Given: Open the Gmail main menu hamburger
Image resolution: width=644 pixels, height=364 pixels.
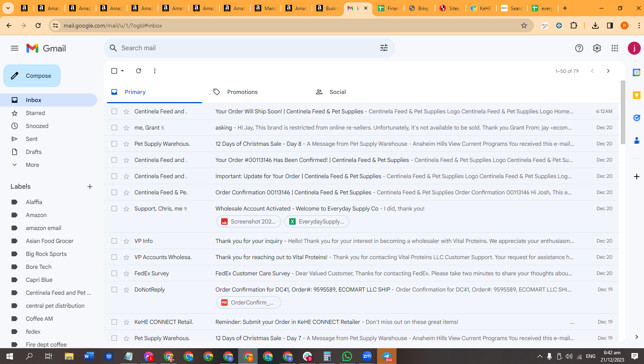Looking at the screenshot, I should click(x=15, y=48).
